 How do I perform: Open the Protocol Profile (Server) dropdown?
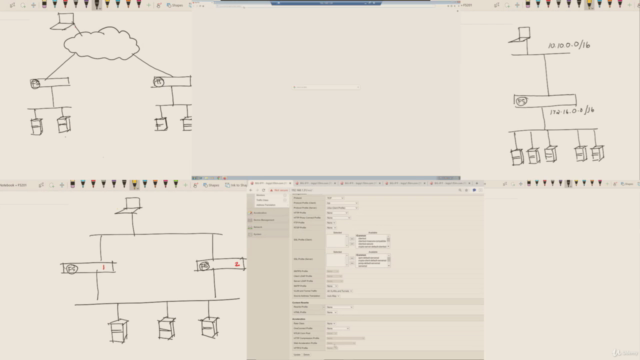click(342, 208)
